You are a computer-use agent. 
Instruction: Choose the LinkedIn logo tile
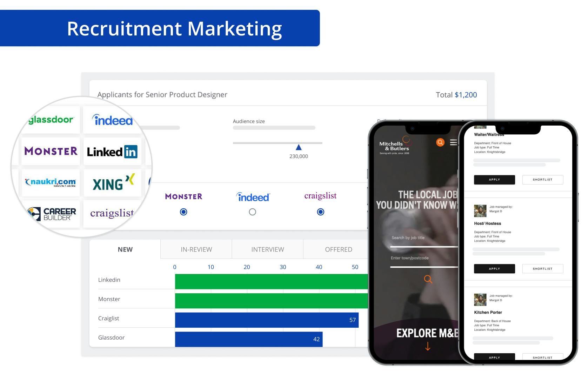[x=112, y=151]
